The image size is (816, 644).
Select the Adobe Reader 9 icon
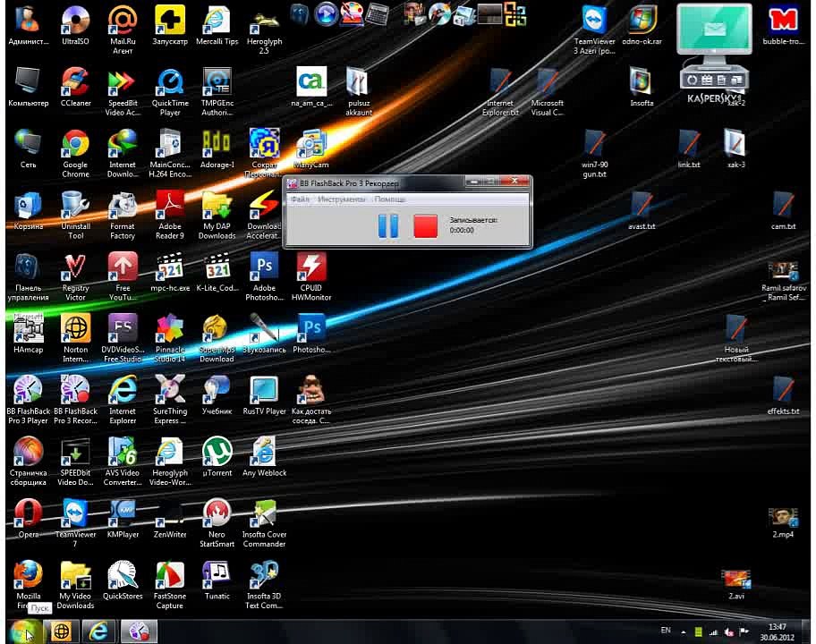[x=170, y=215]
